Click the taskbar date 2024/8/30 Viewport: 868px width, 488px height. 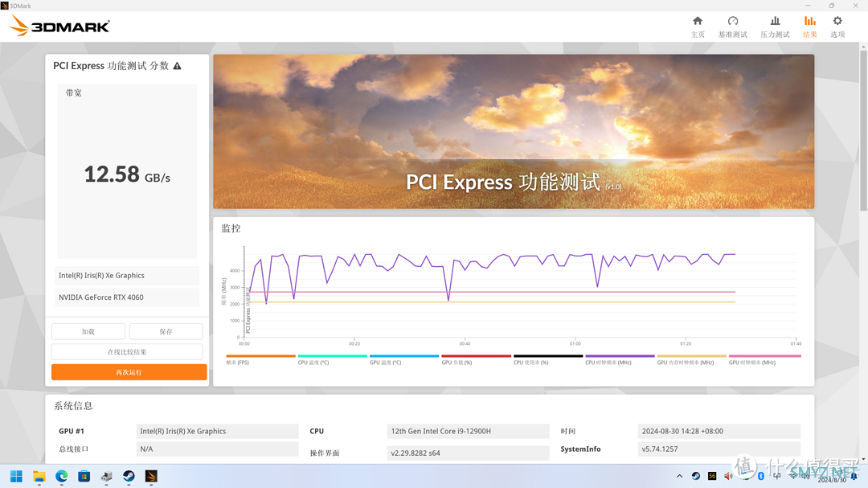pos(832,480)
